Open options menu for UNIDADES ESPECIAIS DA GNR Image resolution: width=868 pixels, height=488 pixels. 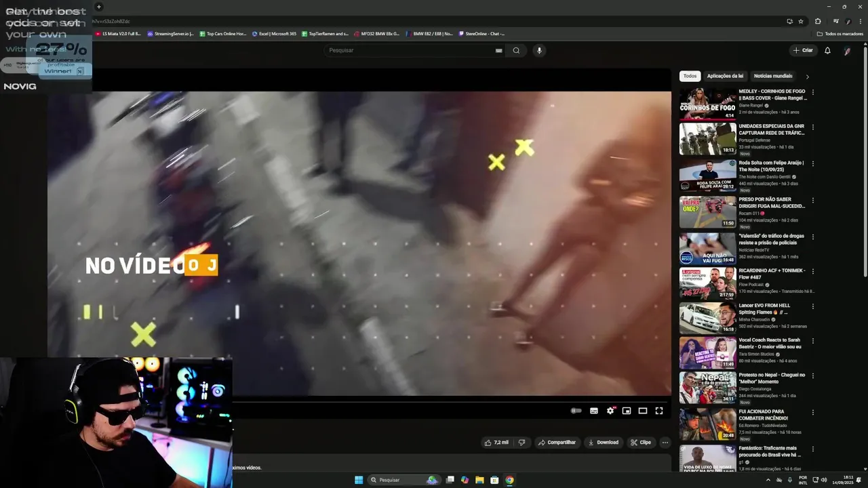tap(812, 127)
